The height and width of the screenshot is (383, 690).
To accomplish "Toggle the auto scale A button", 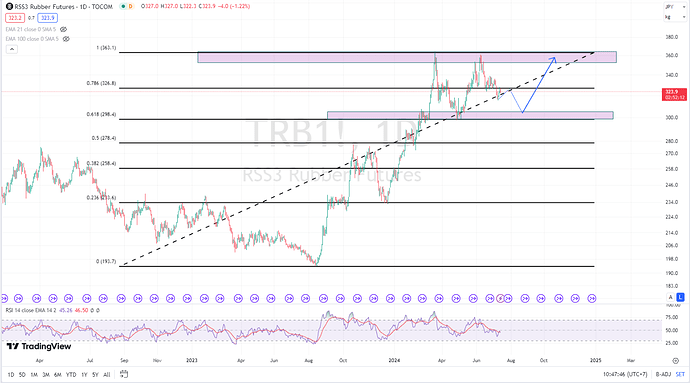I will tap(671, 298).
